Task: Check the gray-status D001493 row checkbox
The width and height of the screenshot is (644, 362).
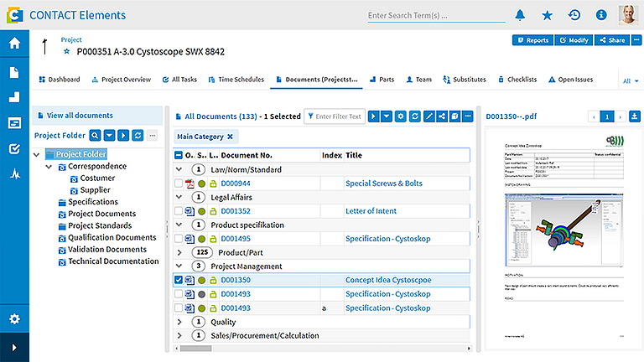Action: point(179,294)
